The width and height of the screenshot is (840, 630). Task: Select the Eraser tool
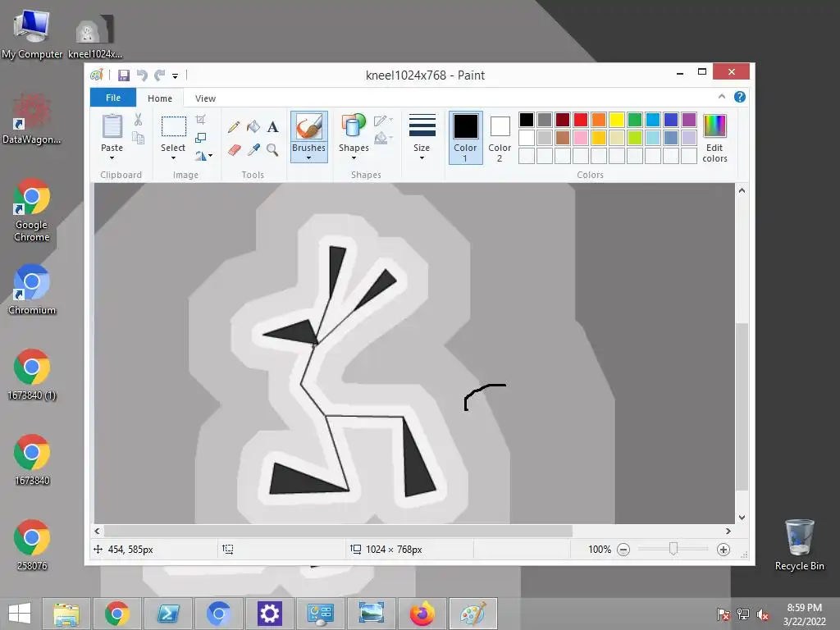pyautogui.click(x=234, y=149)
